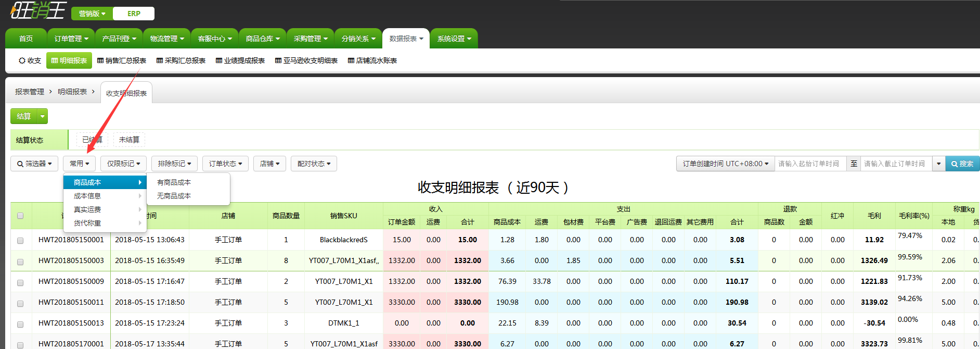
Task: Click SKU DTMK1_1 cell
Action: [x=343, y=323]
